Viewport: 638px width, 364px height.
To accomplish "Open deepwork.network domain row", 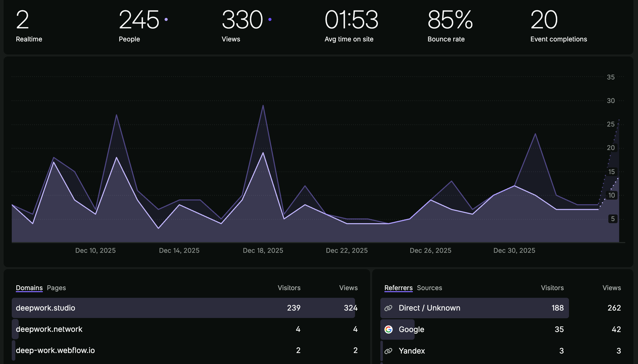I will tap(49, 329).
